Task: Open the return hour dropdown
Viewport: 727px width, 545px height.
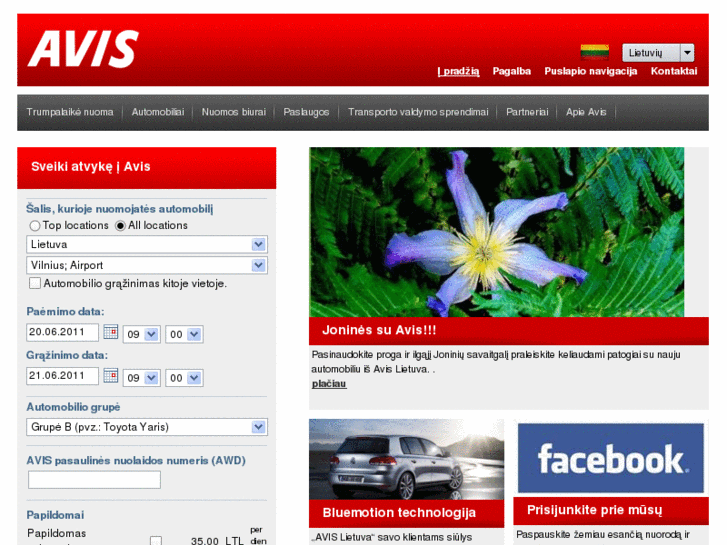Action: click(x=141, y=378)
